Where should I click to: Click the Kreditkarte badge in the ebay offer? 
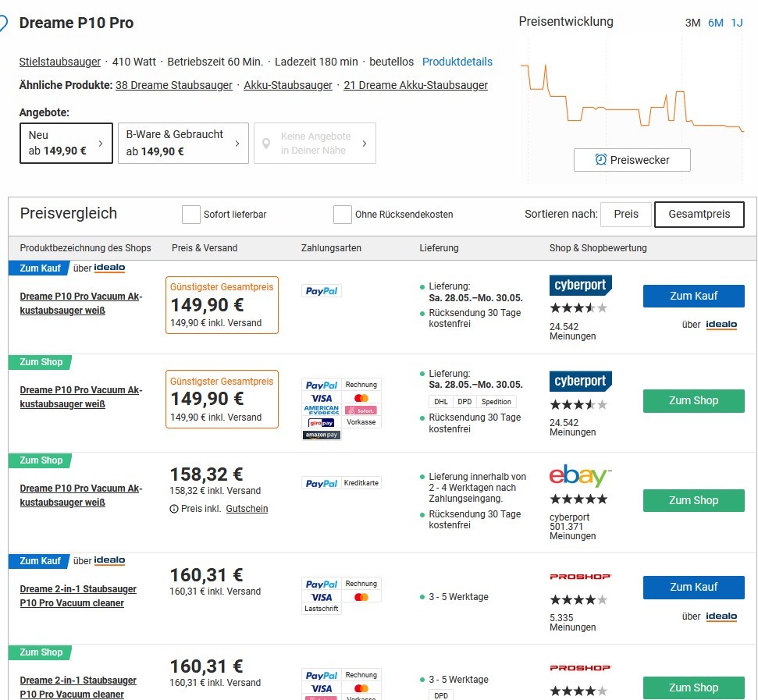361,483
